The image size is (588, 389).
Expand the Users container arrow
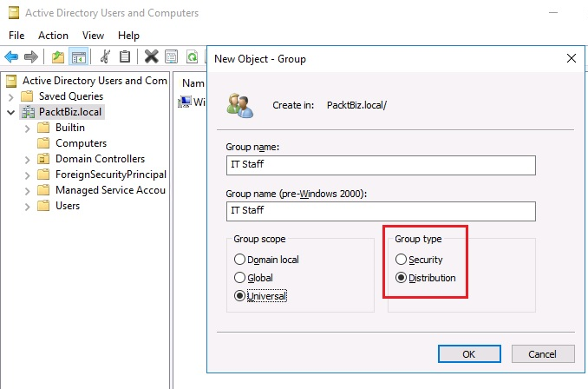pyautogui.click(x=28, y=206)
